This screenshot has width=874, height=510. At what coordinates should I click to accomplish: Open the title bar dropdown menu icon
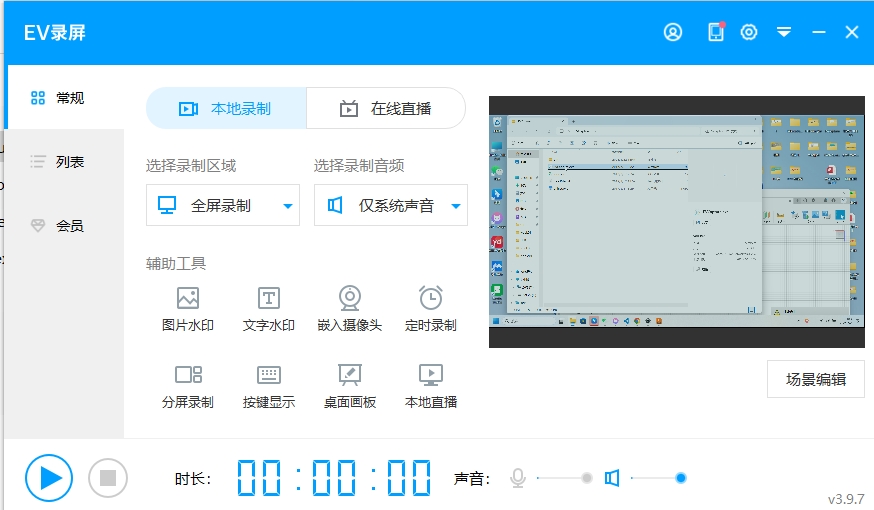pos(784,32)
